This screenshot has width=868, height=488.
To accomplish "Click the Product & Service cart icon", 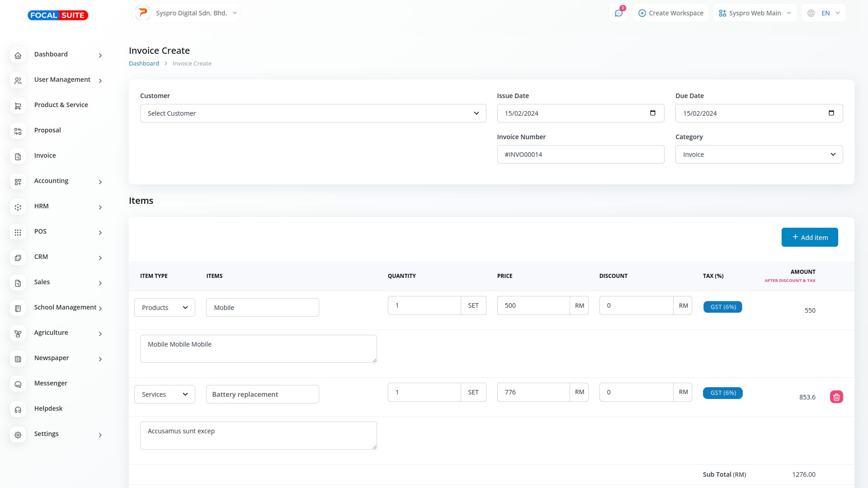I will coord(18,106).
